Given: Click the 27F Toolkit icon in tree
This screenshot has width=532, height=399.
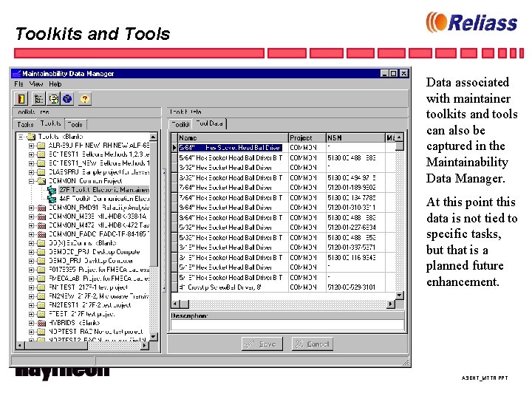Looking at the screenshot, I should (52, 190).
